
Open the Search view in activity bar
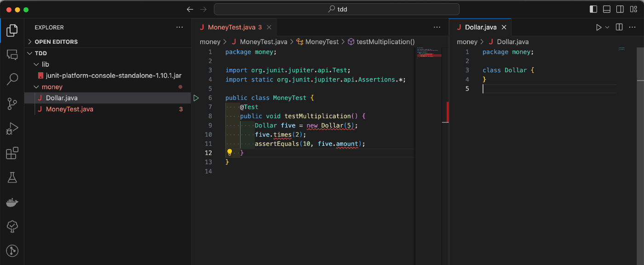point(12,79)
